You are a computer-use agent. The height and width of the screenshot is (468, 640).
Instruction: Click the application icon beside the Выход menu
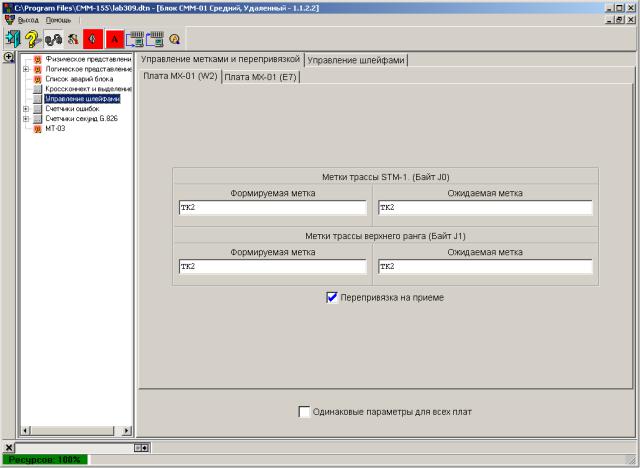coord(9,20)
